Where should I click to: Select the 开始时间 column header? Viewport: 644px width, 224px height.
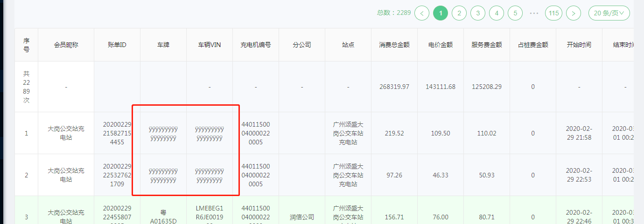(x=579, y=45)
